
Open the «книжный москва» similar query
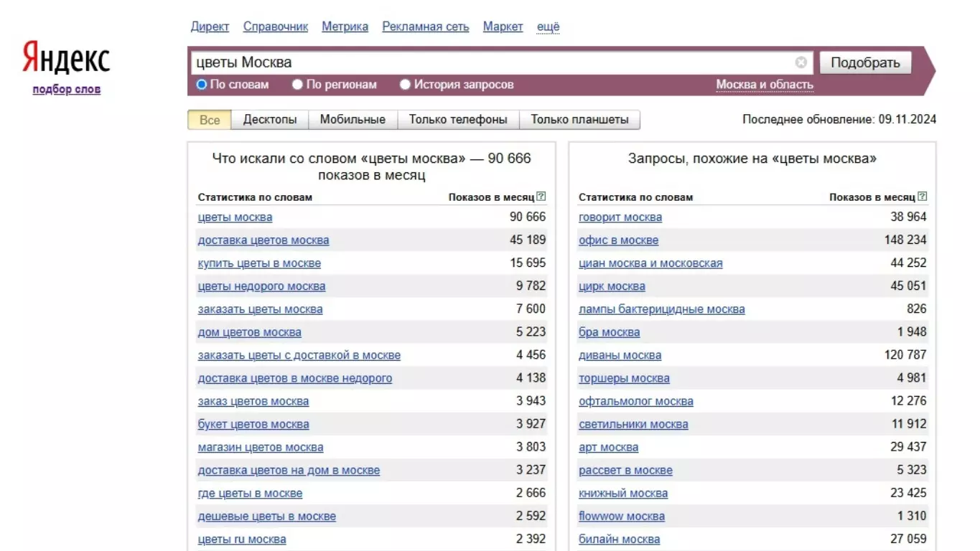623,493
